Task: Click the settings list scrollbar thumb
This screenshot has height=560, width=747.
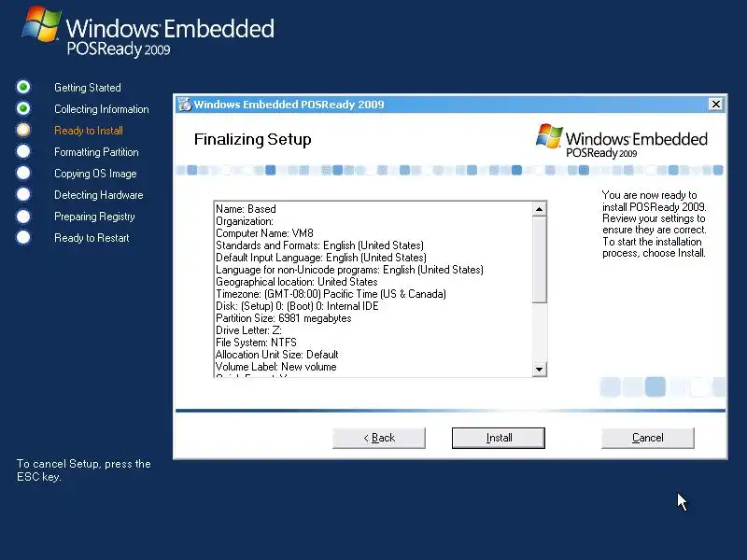Action: click(540, 259)
